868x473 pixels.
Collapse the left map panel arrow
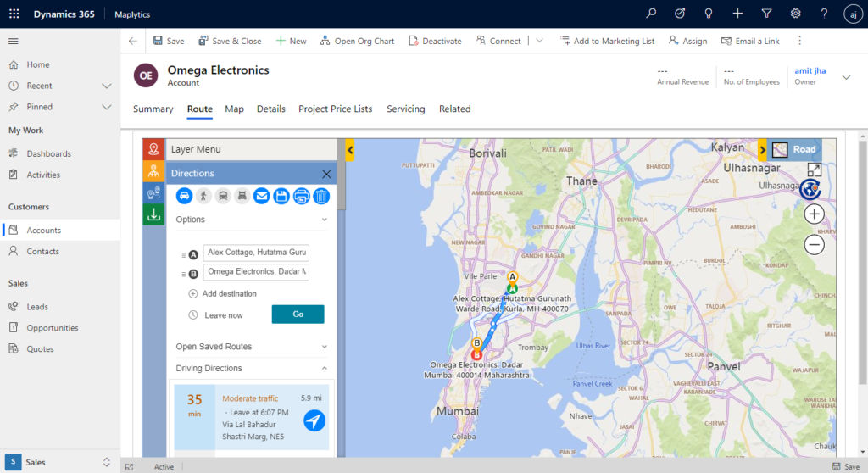point(350,150)
